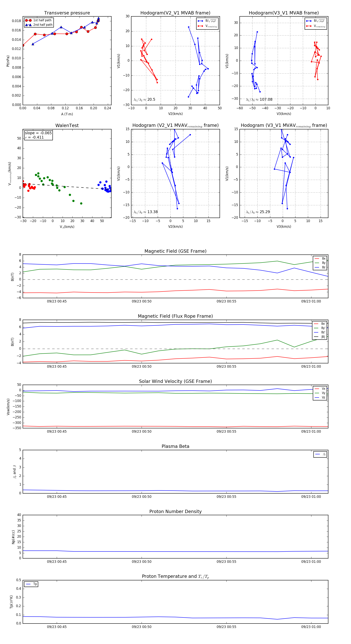Click the "Proton Temperature and Te/Tp" title

(175, 576)
